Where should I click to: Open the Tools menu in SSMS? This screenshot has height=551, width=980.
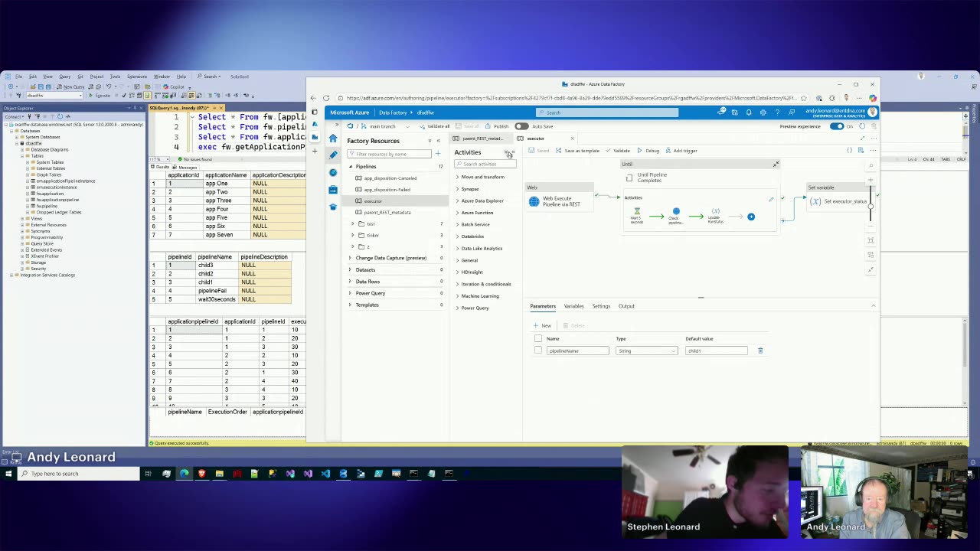click(115, 77)
